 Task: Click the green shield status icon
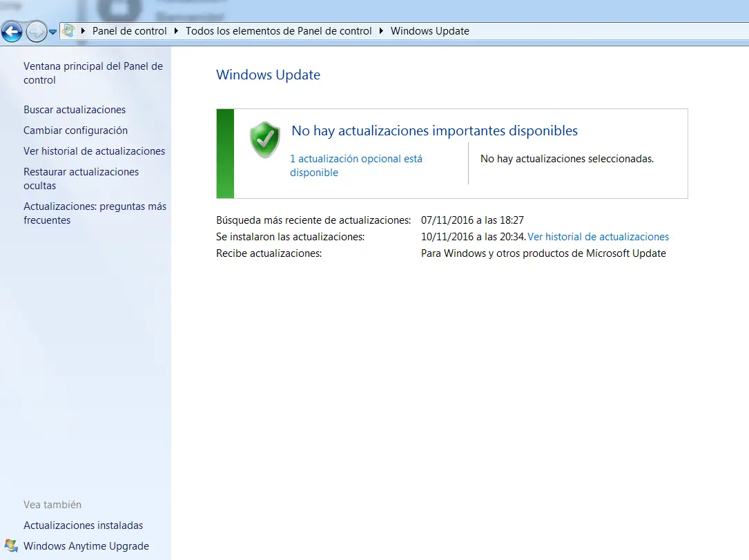[x=264, y=139]
